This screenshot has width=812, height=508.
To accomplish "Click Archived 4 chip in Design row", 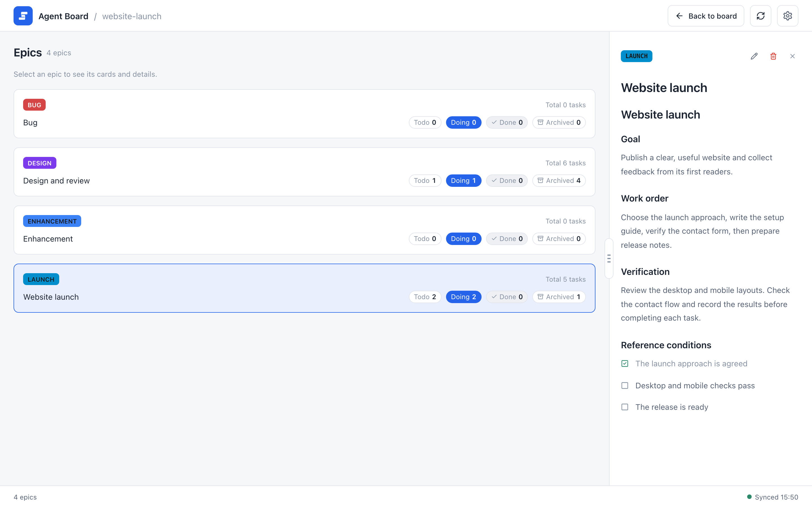I will [559, 180].
